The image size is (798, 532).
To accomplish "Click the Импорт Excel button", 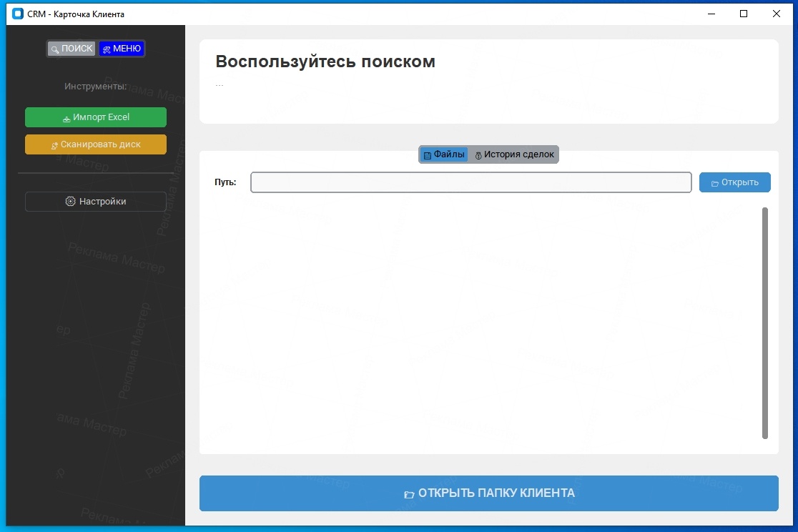I will 96,117.
